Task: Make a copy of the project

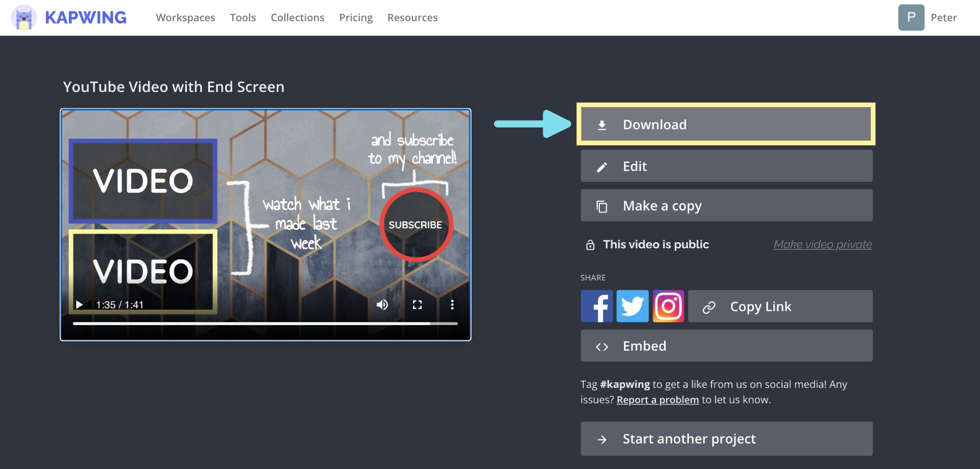Action: [x=726, y=206]
